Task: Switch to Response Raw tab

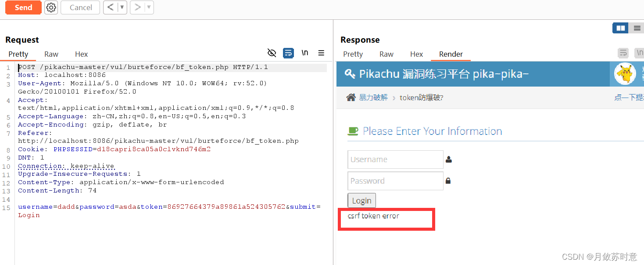Action: (x=386, y=54)
